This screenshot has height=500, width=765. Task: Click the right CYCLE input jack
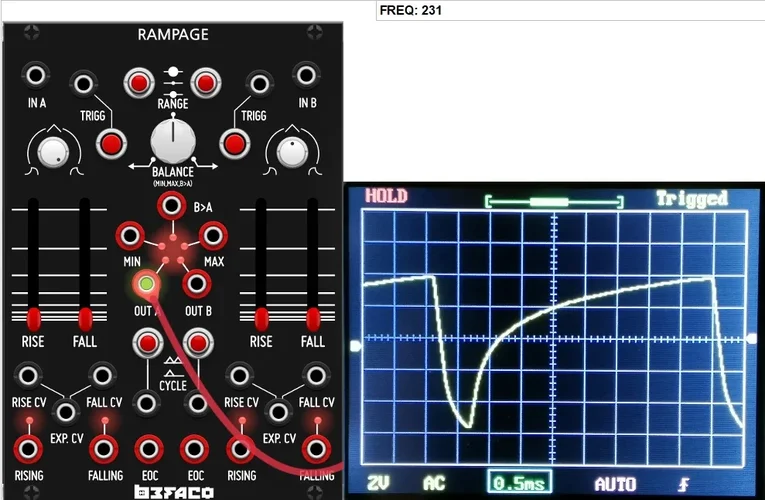click(198, 403)
